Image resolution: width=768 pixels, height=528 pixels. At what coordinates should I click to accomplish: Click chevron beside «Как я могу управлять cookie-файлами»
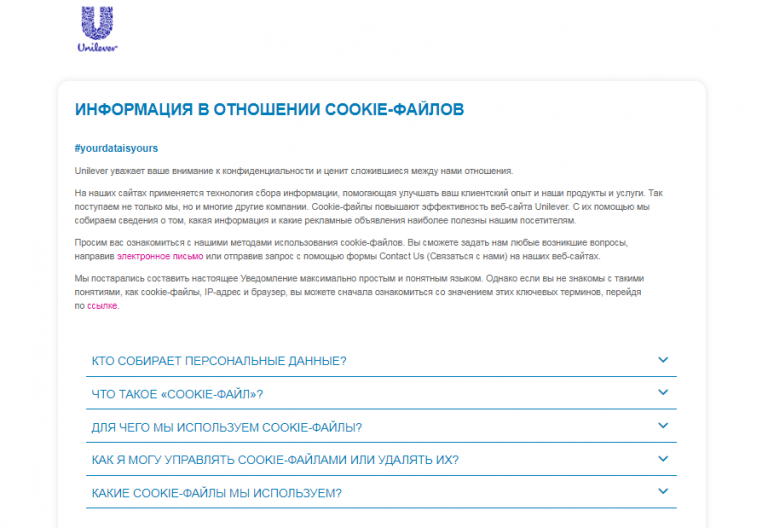point(663,459)
